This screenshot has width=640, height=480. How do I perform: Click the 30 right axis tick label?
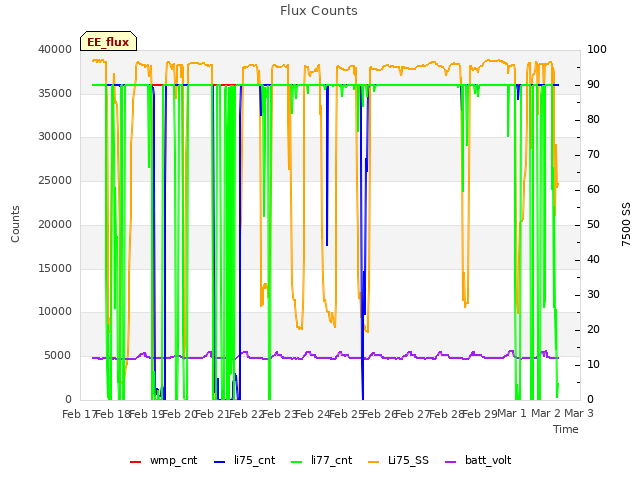pyautogui.click(x=593, y=294)
